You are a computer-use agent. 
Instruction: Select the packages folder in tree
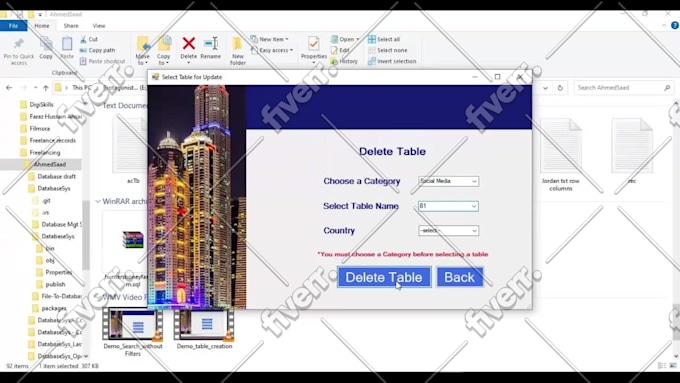click(50, 308)
